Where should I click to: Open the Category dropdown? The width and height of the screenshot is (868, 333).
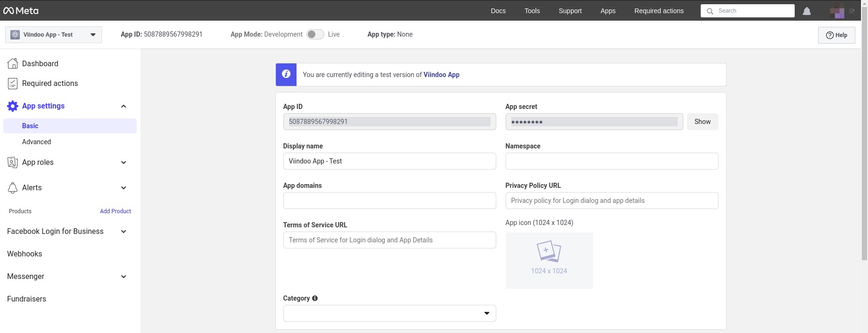390,313
